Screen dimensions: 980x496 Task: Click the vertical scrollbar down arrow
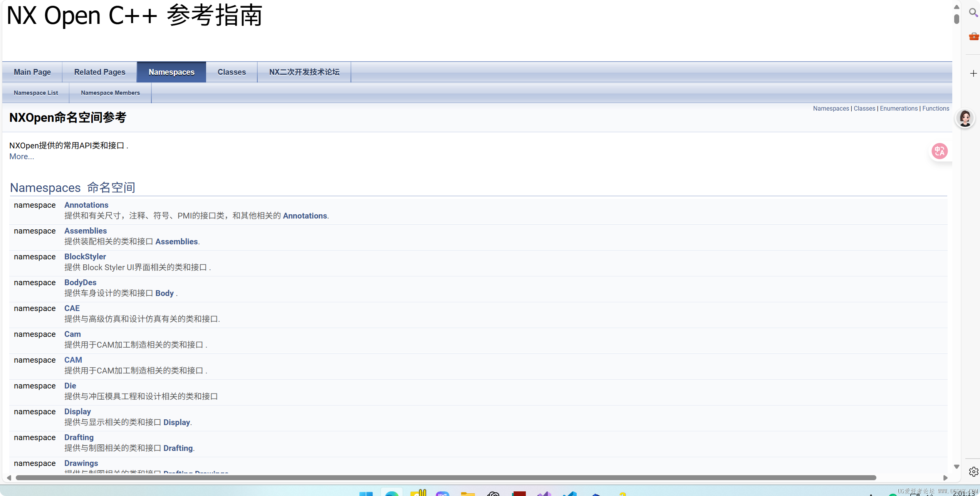(x=957, y=466)
